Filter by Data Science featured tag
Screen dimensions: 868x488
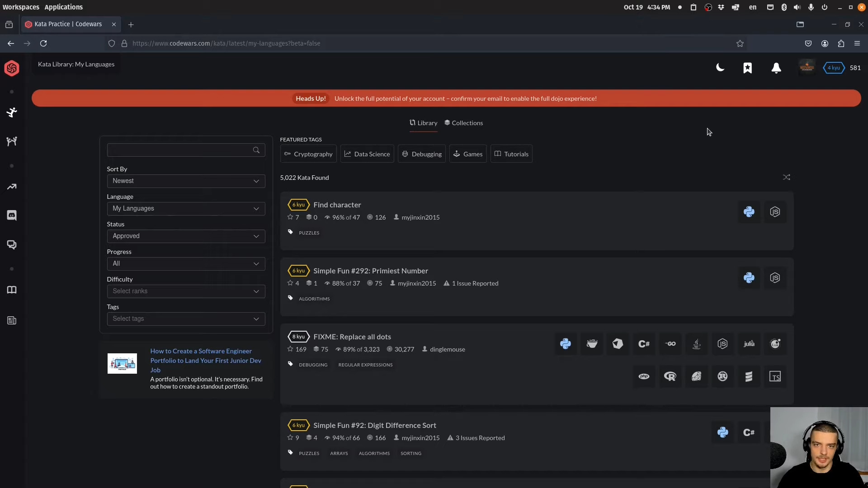[367, 154]
